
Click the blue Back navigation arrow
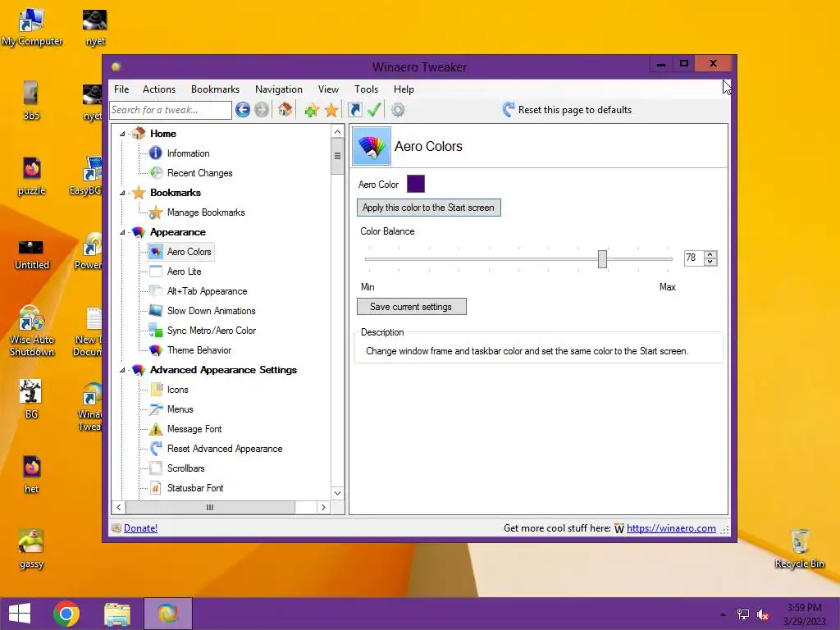pyautogui.click(x=243, y=110)
